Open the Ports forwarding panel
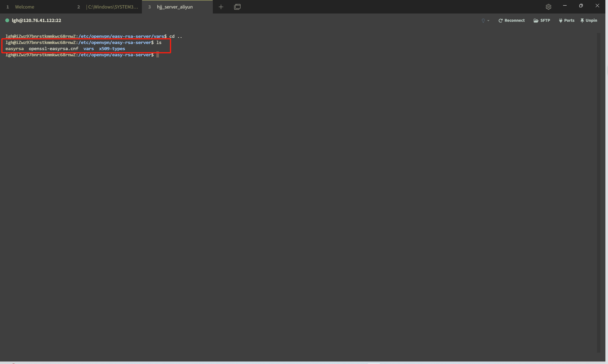The height and width of the screenshot is (364, 608). 567,20
